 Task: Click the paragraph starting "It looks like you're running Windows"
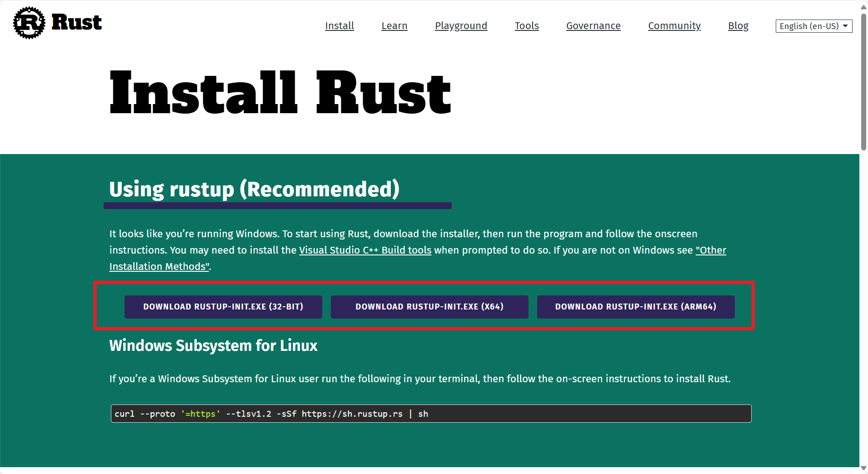click(x=418, y=250)
